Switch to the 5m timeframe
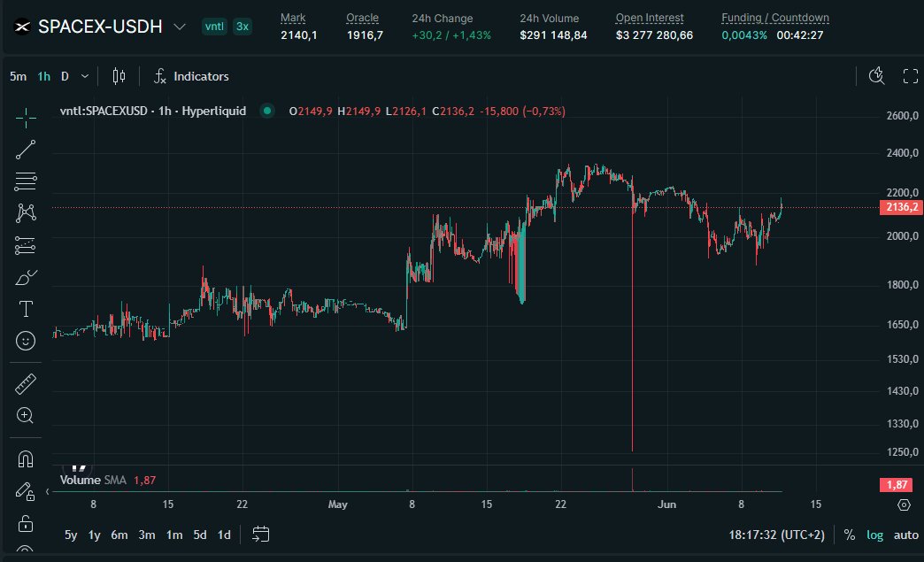Screen dimensions: 924x562 pyautogui.click(x=18, y=76)
